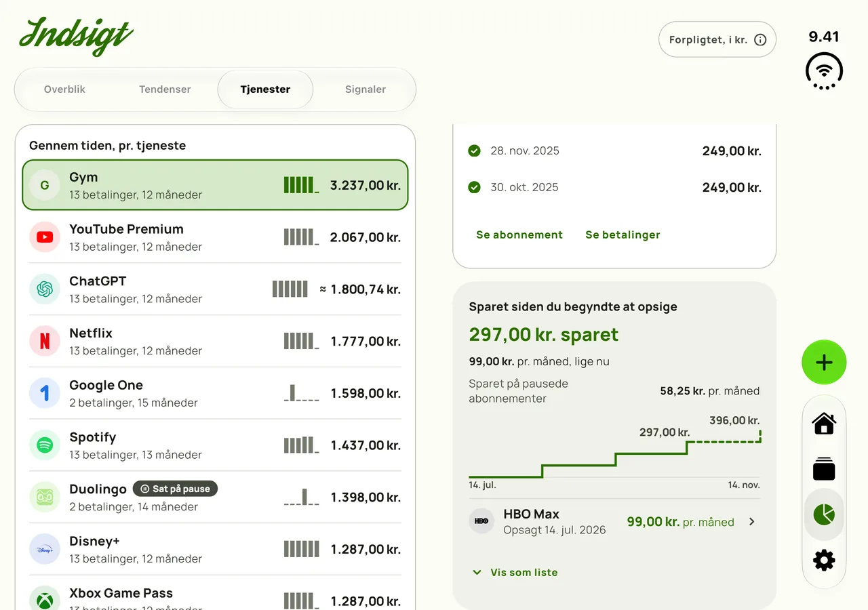Click the info icon beside Forpligtet
Screen dimensions: 868x610
760,40
